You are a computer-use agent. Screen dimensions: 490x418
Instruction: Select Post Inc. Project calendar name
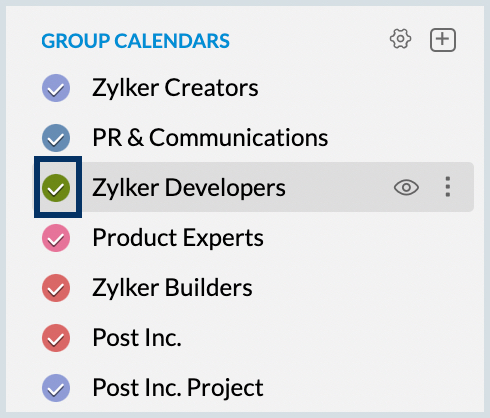tap(178, 388)
